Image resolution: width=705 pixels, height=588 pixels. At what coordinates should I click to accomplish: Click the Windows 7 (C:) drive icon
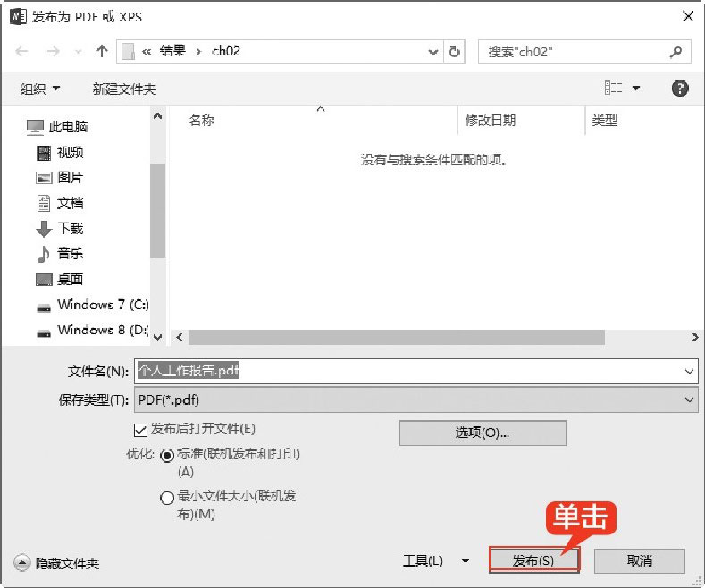tap(44, 308)
